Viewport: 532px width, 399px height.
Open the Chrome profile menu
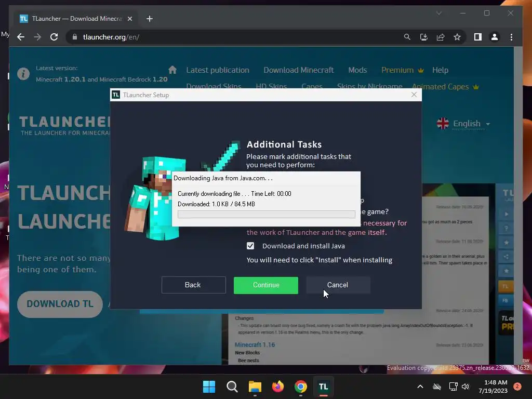pos(495,37)
